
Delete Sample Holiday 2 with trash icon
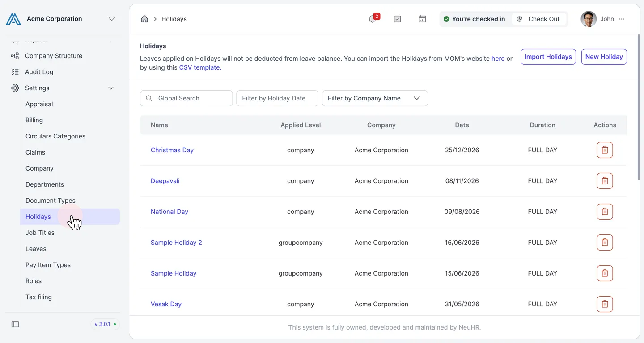pos(605,243)
